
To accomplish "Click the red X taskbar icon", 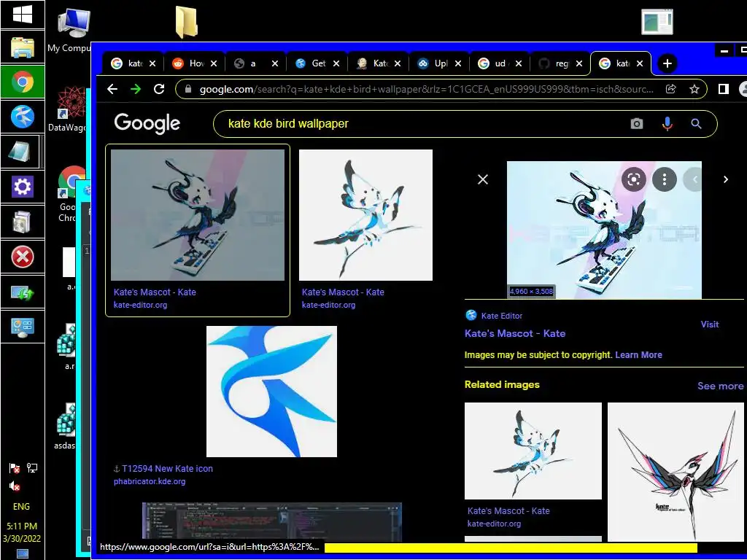I will [23, 257].
